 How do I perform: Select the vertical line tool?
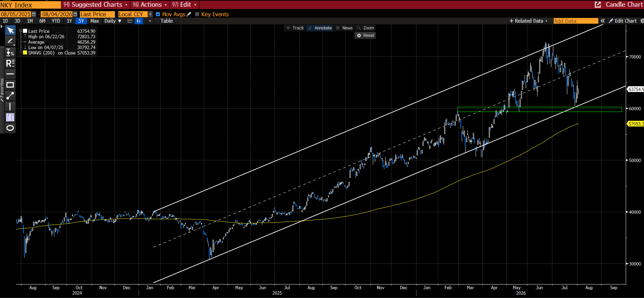coord(10,107)
